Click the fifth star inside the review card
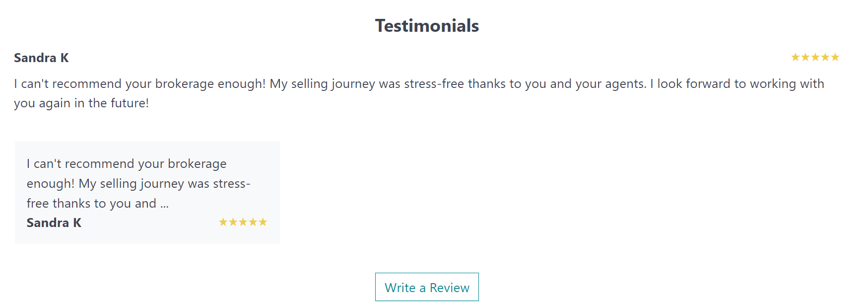The height and width of the screenshot is (306, 868). point(263,223)
